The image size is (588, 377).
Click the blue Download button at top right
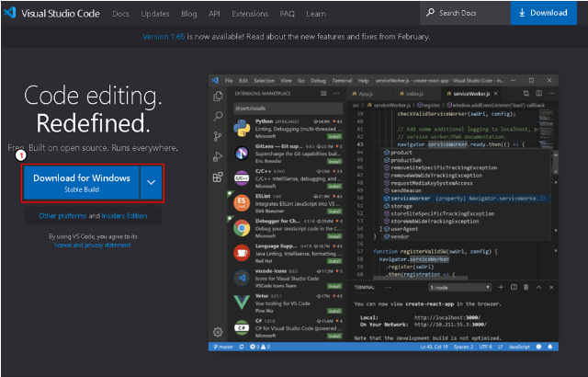543,13
